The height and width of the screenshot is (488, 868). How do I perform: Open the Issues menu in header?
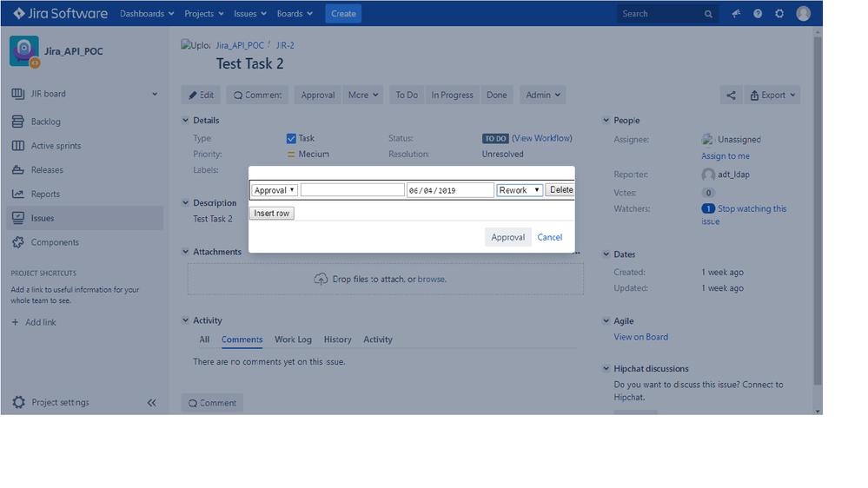(249, 14)
